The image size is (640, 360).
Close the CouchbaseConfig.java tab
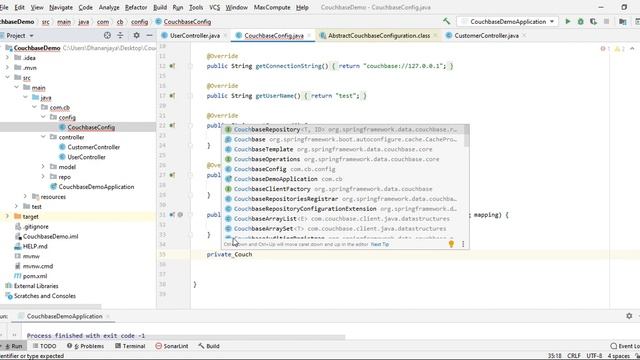pos(309,36)
